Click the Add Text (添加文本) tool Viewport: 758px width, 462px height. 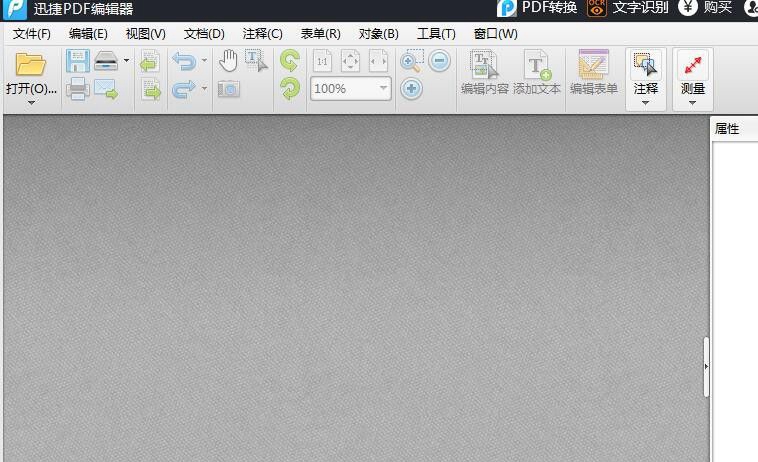pos(537,72)
